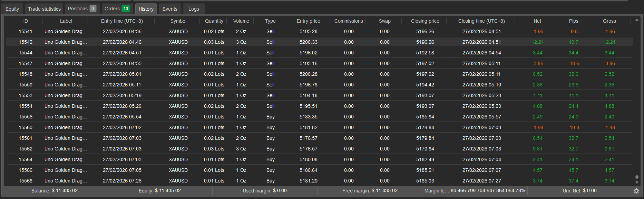Click the Quantity column header
The width and height of the screenshot is (644, 199).
point(214,21)
